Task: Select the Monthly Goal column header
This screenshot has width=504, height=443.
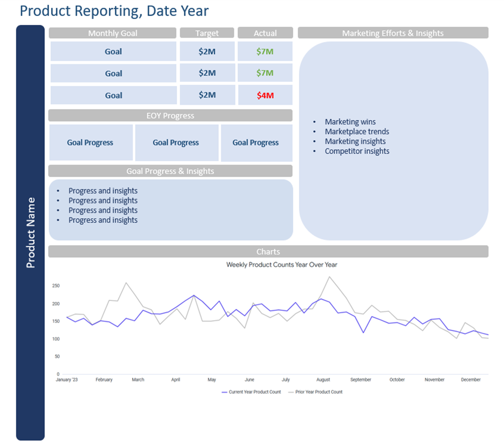Action: click(112, 33)
